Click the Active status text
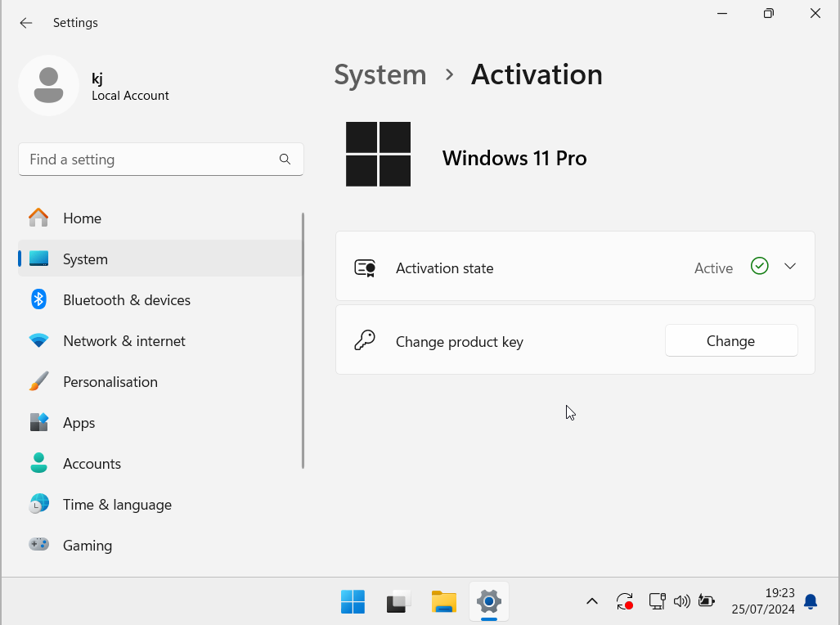 tap(713, 268)
